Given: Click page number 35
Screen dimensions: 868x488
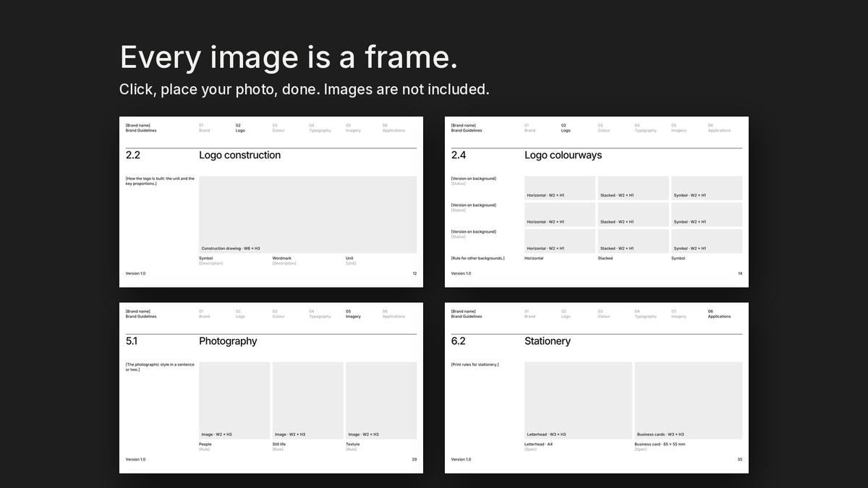Looking at the screenshot, I should (740, 459).
